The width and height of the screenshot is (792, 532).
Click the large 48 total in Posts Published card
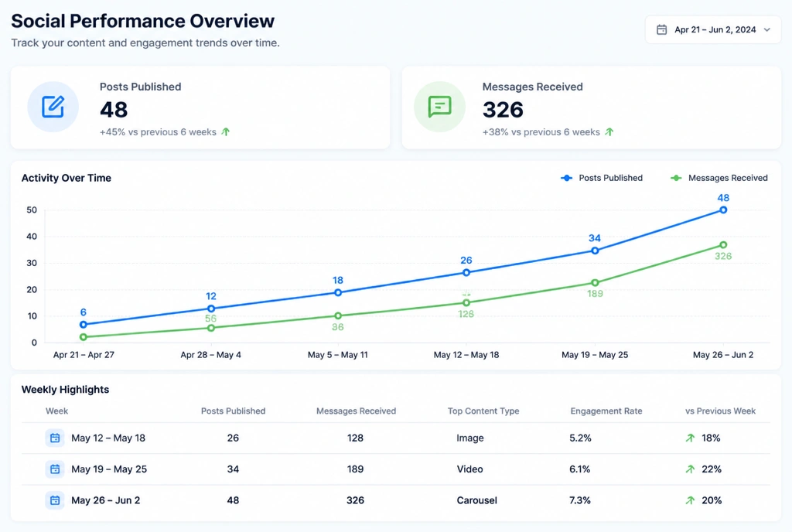tap(114, 110)
